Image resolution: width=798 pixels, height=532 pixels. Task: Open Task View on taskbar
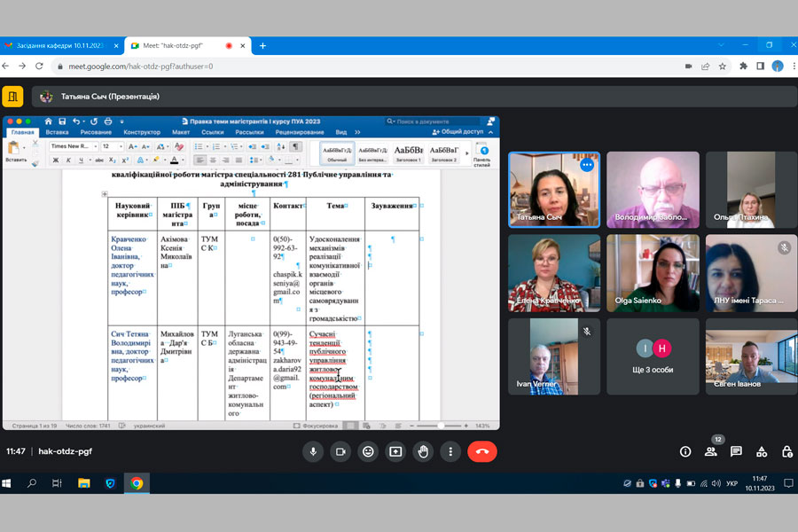pyautogui.click(x=57, y=483)
